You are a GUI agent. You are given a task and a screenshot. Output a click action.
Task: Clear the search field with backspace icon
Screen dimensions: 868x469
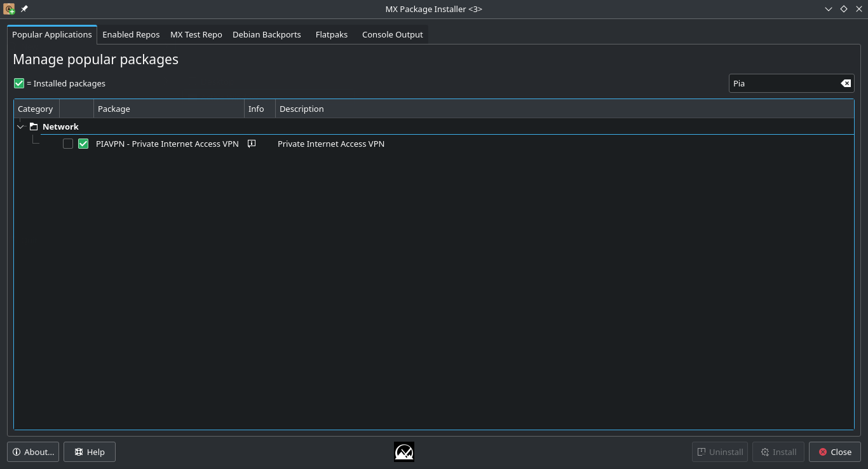click(846, 83)
